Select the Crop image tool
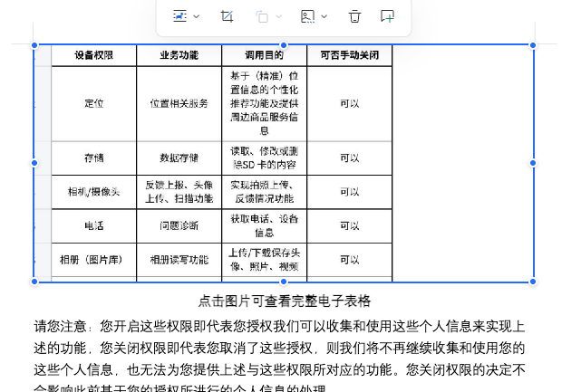The height and width of the screenshot is (392, 581). point(227,16)
